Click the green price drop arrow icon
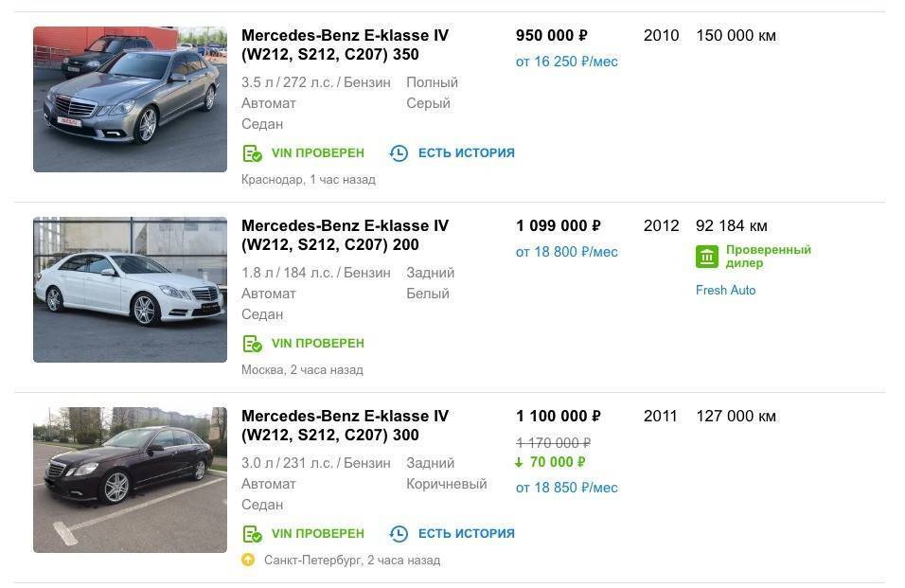Image resolution: width=905 pixels, height=588 pixels. (519, 462)
